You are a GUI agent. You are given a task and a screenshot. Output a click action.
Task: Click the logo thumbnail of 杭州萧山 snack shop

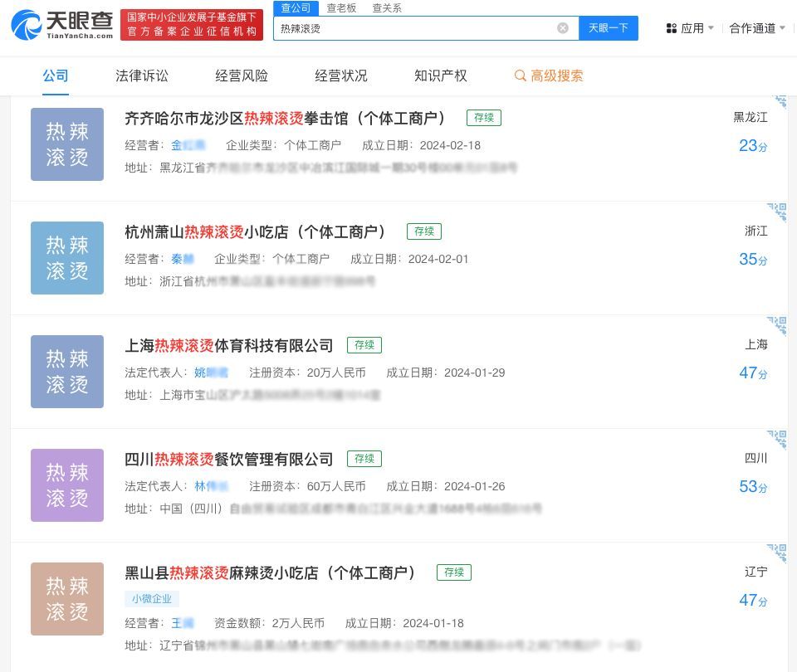[67, 258]
